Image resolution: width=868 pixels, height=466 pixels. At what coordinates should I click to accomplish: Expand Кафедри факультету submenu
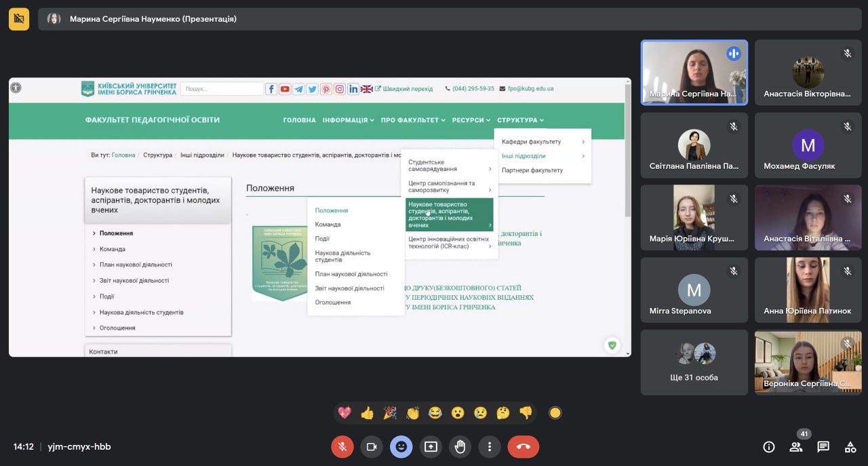[542, 142]
